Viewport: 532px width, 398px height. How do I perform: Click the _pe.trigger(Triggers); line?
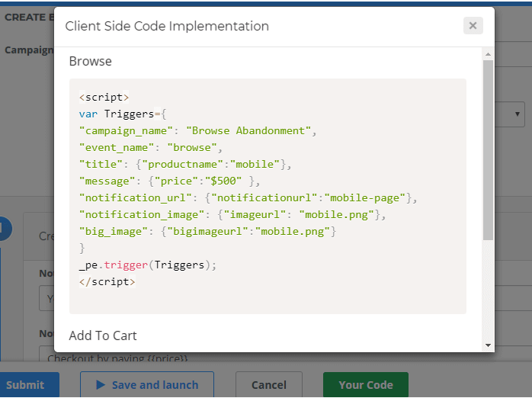pyautogui.click(x=147, y=265)
